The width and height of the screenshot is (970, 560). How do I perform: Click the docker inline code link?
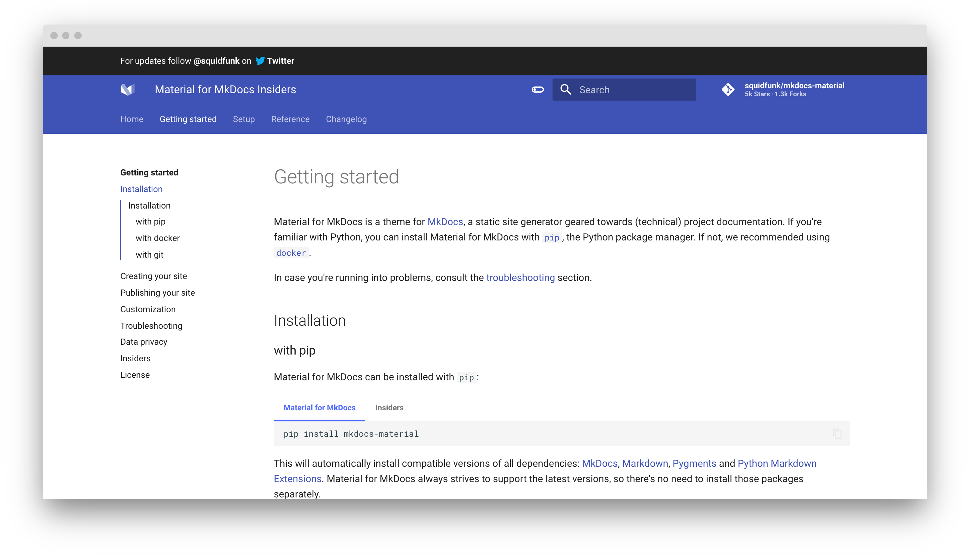[x=291, y=253]
